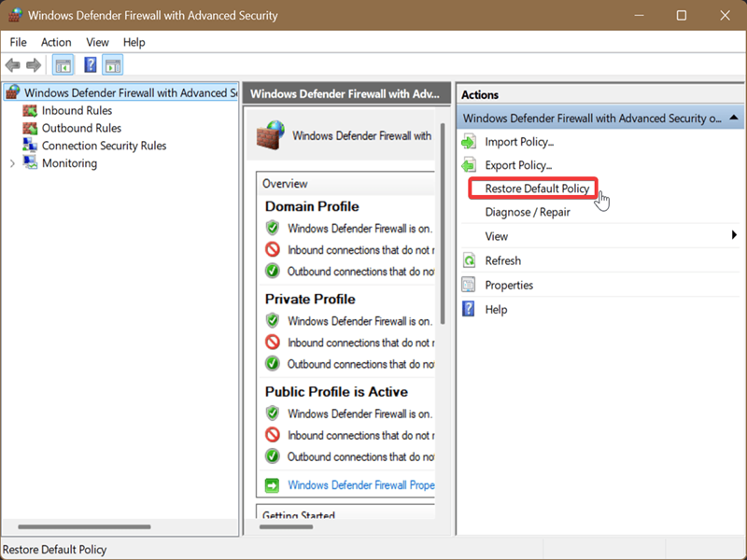Click Import Policy action
This screenshot has width=747, height=560.
pos(519,142)
